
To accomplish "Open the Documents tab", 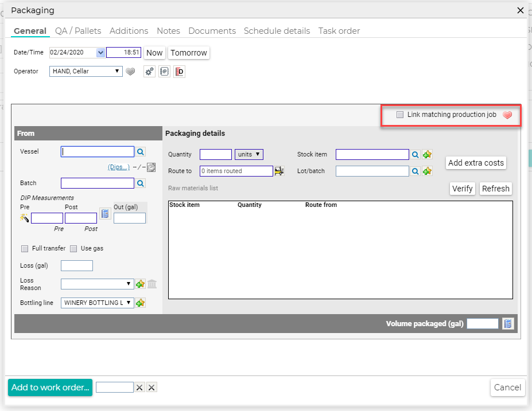I will pos(212,31).
